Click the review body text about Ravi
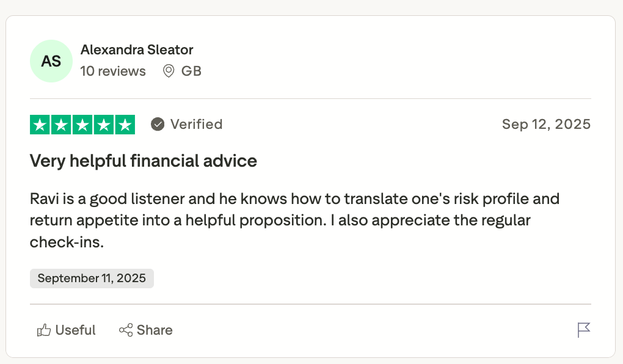 click(x=294, y=220)
